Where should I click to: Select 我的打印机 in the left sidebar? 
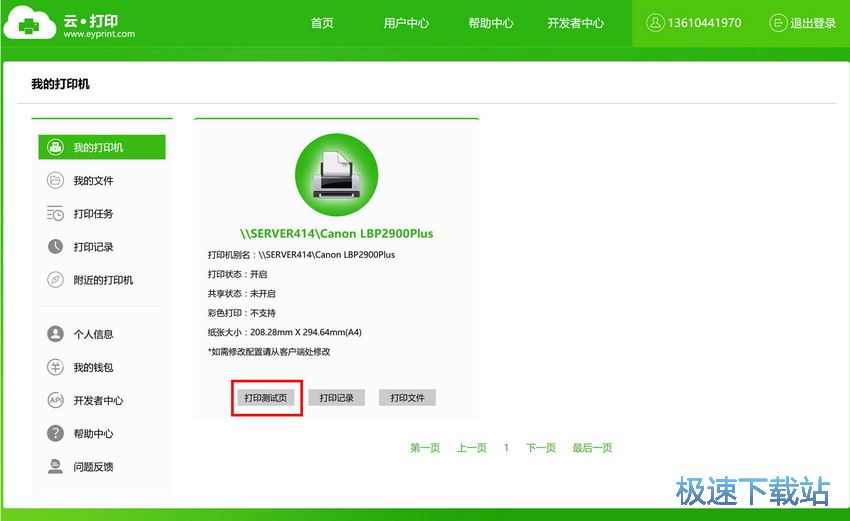(x=102, y=148)
